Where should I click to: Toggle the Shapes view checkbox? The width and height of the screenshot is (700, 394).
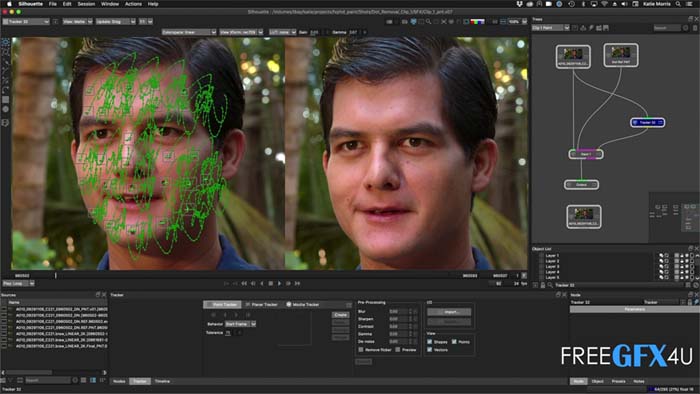pyautogui.click(x=430, y=342)
